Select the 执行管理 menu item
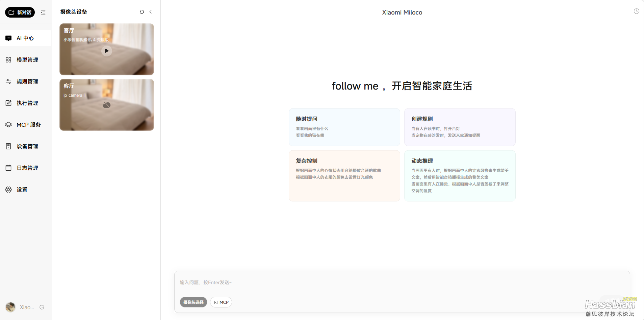Viewport: 644px width, 320px height. (27, 103)
